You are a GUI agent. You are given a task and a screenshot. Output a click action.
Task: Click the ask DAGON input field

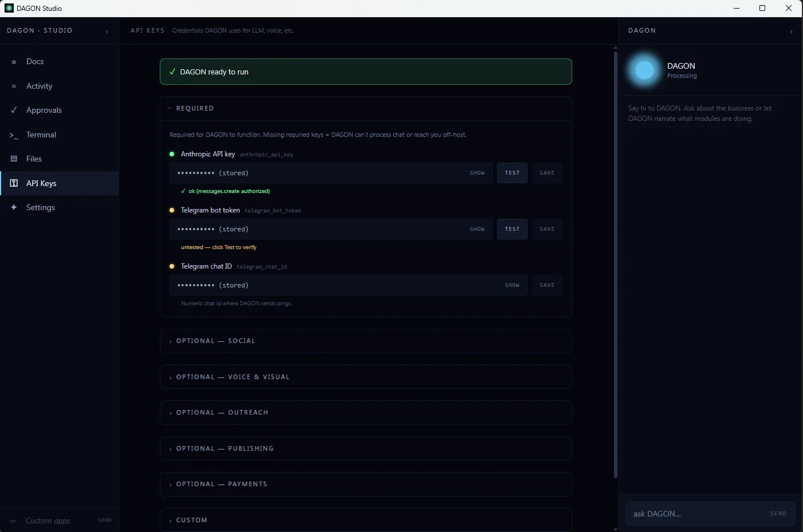click(x=687, y=514)
